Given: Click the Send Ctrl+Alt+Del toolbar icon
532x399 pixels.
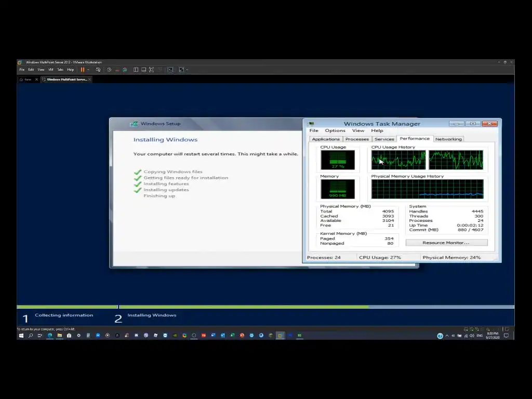Looking at the screenshot, I should pos(98,70).
